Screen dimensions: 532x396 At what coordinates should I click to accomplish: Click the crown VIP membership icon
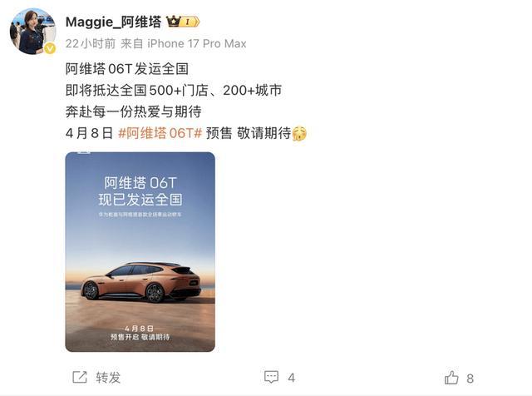point(173,22)
